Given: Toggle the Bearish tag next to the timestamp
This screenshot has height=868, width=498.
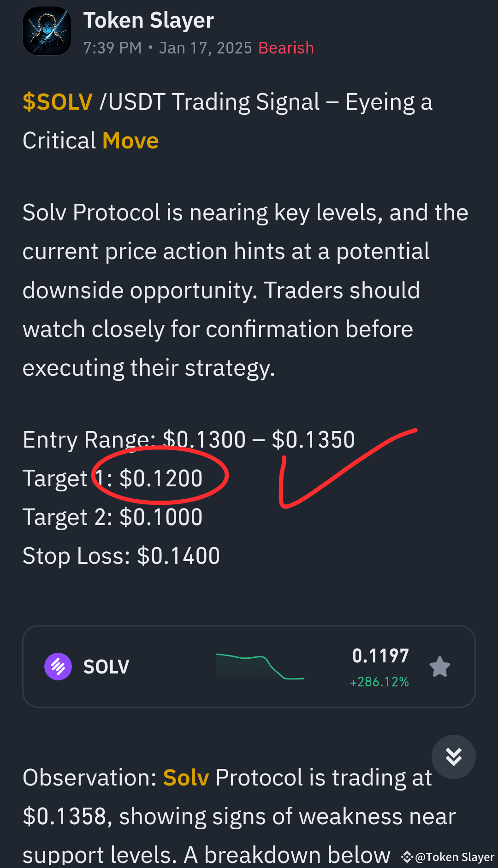Looking at the screenshot, I should click(285, 47).
